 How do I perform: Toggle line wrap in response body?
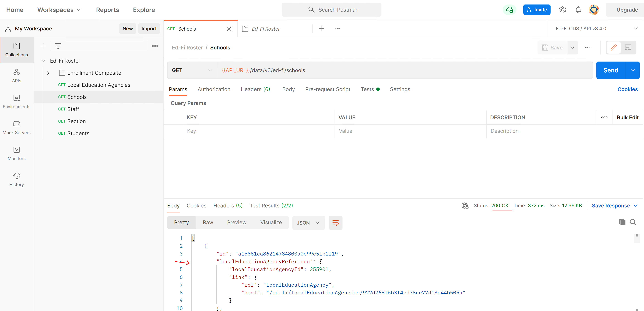(336, 222)
